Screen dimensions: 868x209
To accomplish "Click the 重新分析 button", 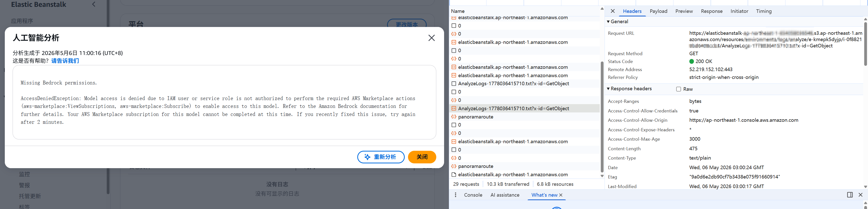I will click(x=381, y=157).
